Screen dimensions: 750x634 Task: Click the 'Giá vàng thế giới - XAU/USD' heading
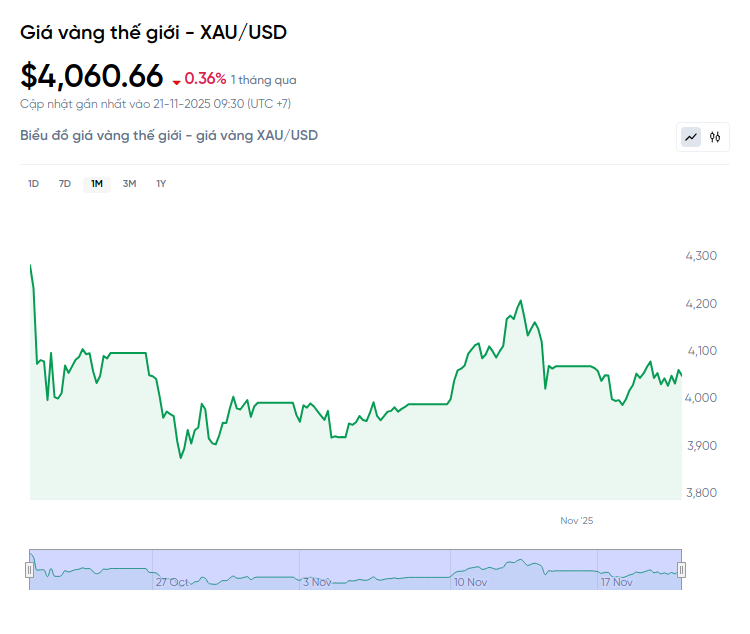pos(153,33)
